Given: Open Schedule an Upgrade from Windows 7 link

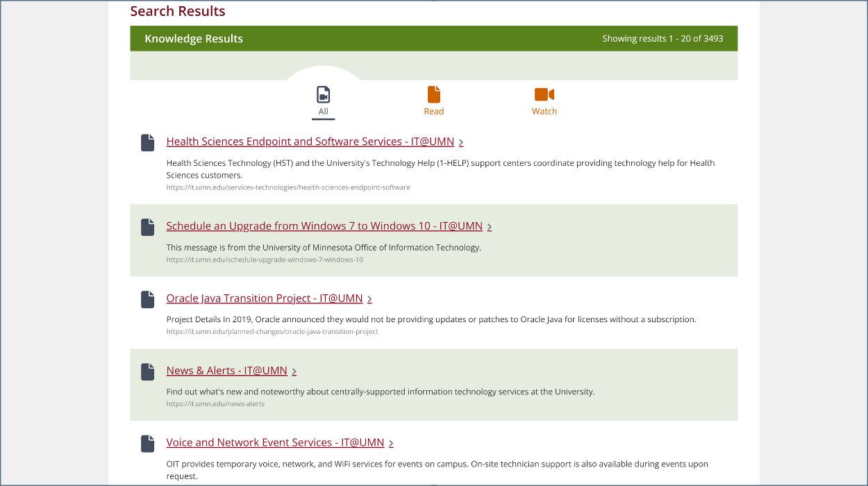Looking at the screenshot, I should click(x=324, y=226).
